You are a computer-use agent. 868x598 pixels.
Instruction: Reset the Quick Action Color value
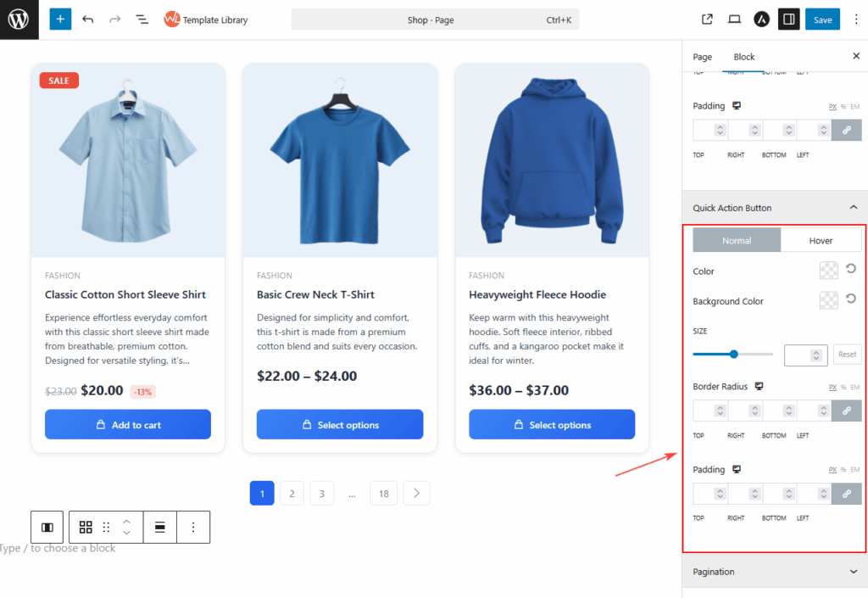[850, 270]
